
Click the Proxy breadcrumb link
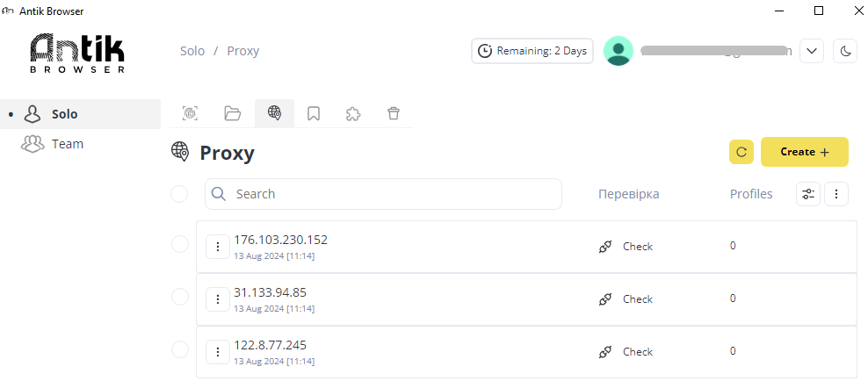(243, 51)
